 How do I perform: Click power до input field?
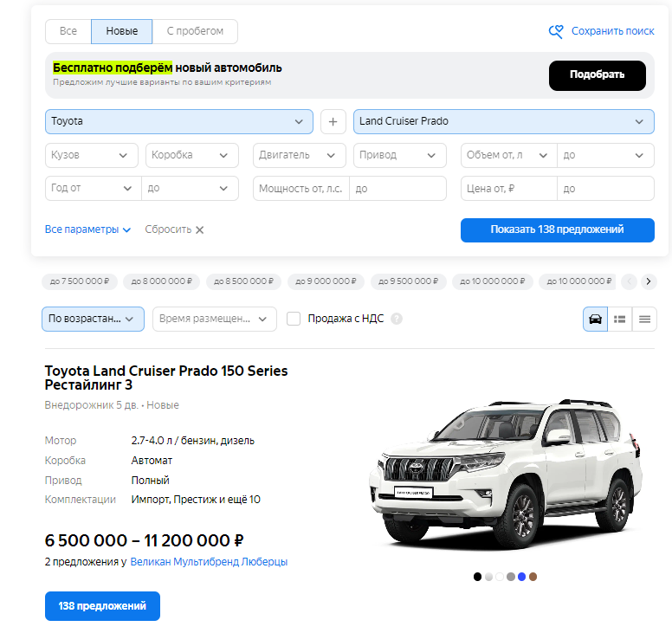point(398,188)
